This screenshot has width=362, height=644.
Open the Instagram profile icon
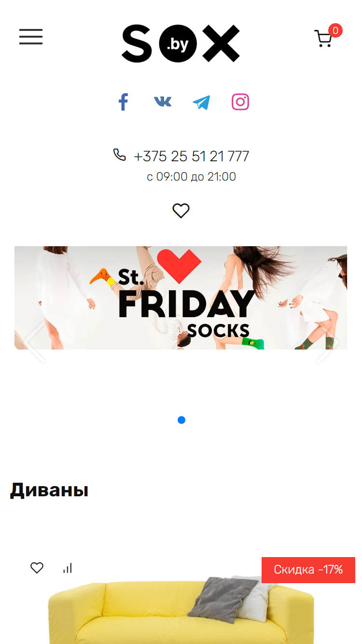pos(240,102)
